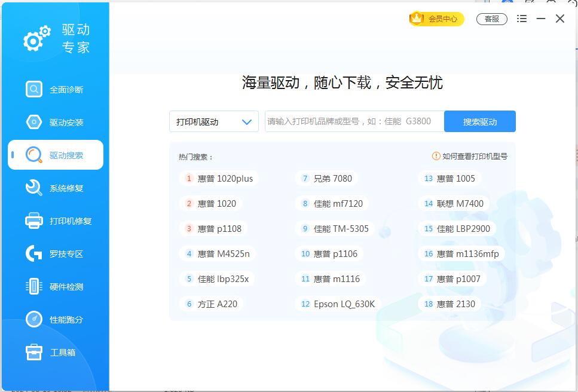The image size is (578, 392).
Task: Select hot search 联想 M7400
Action: point(454,203)
